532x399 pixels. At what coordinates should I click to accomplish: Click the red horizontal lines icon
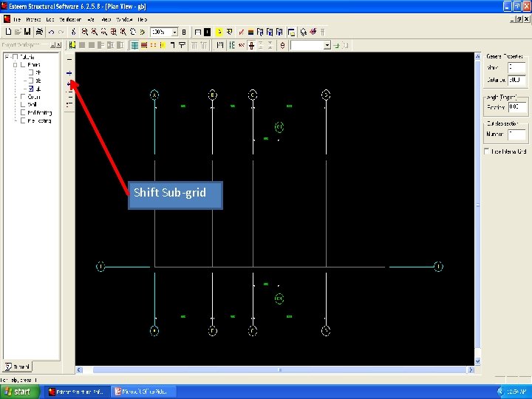[x=144, y=45]
